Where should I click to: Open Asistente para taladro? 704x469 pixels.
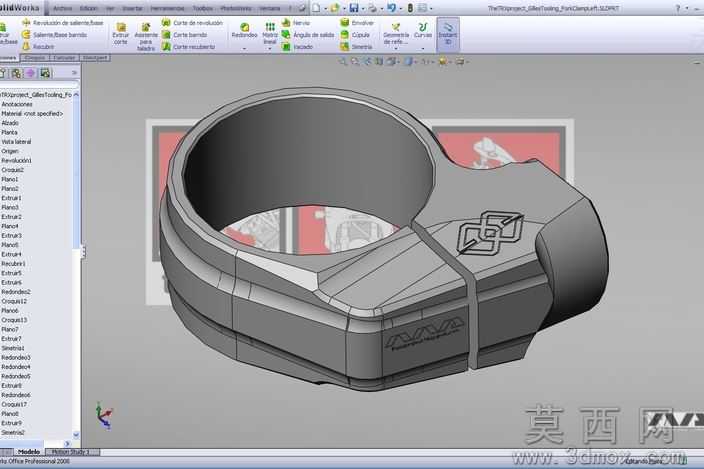coord(146,36)
